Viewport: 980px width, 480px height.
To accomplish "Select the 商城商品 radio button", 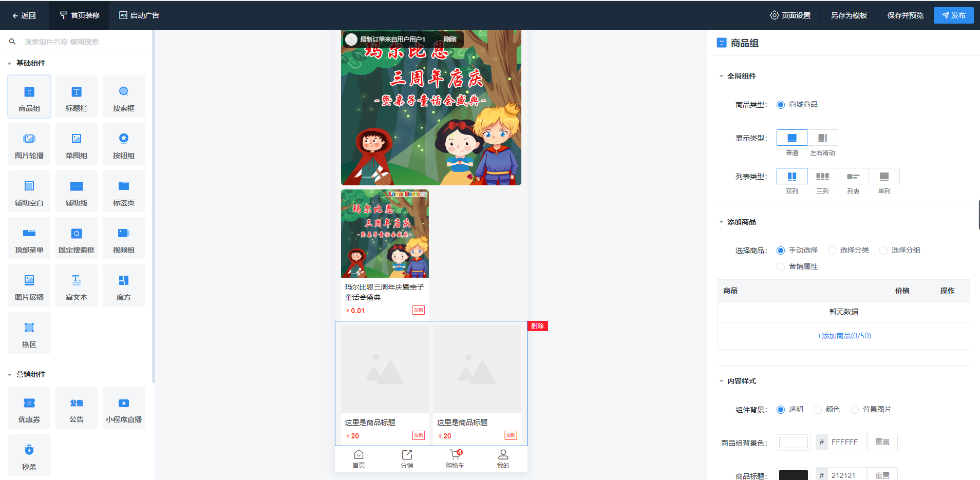I will point(781,105).
